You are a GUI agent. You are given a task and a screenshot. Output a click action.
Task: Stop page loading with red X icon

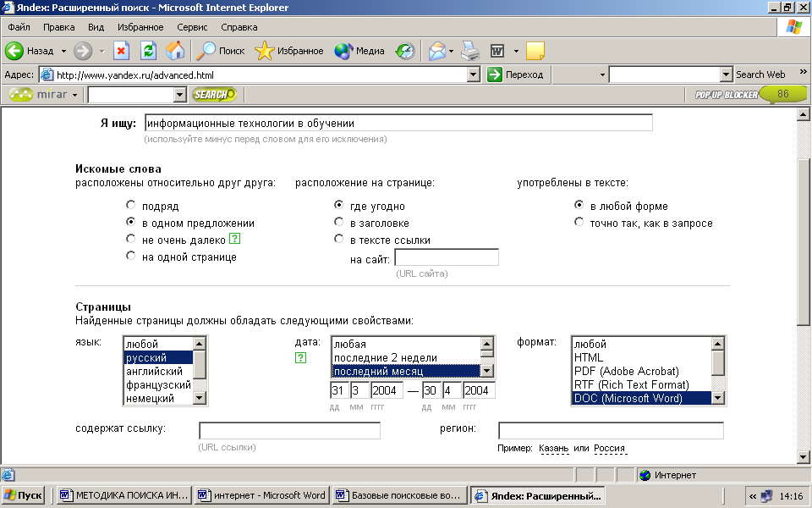pos(121,51)
